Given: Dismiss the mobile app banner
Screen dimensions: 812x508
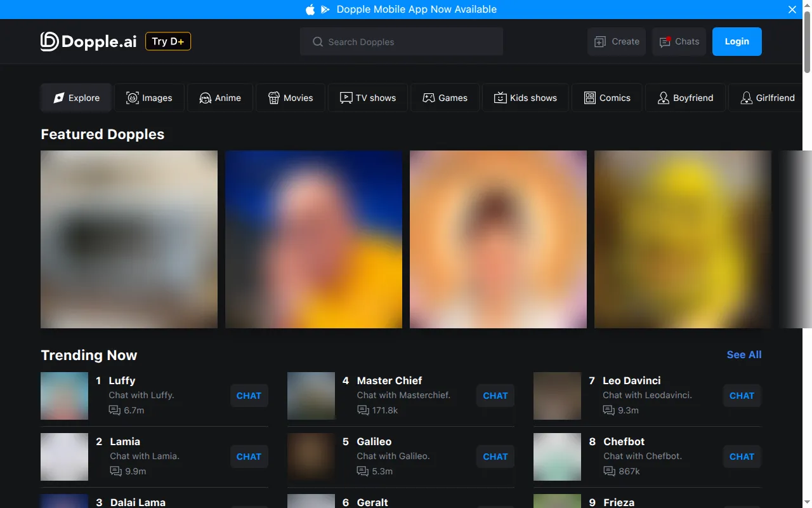Looking at the screenshot, I should click(x=792, y=10).
